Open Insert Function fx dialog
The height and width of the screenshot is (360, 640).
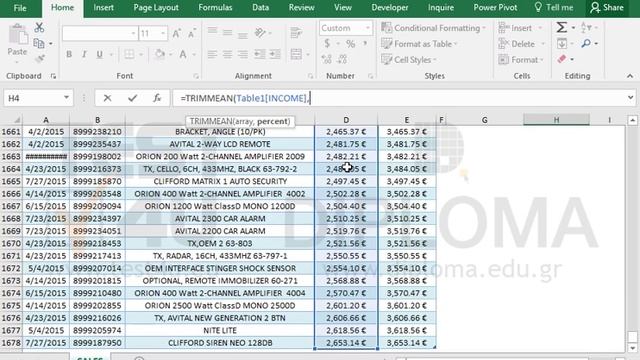tap(157, 98)
